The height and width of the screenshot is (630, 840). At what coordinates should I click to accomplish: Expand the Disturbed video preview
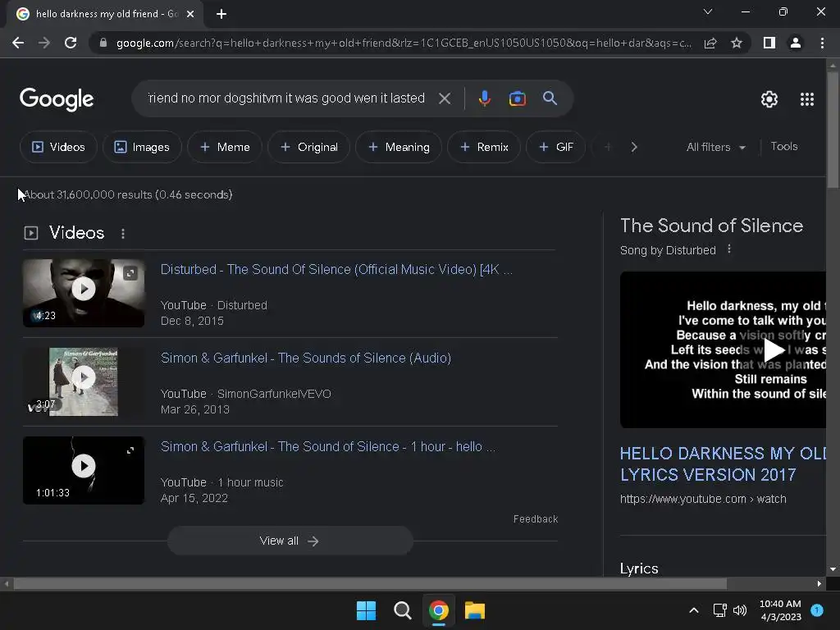click(130, 274)
